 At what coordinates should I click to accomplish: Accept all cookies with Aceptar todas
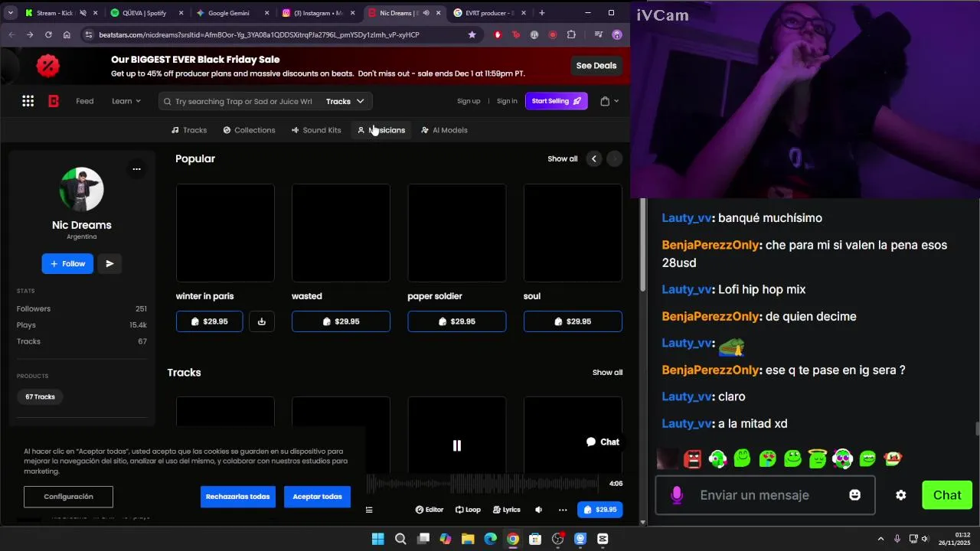[x=317, y=497]
